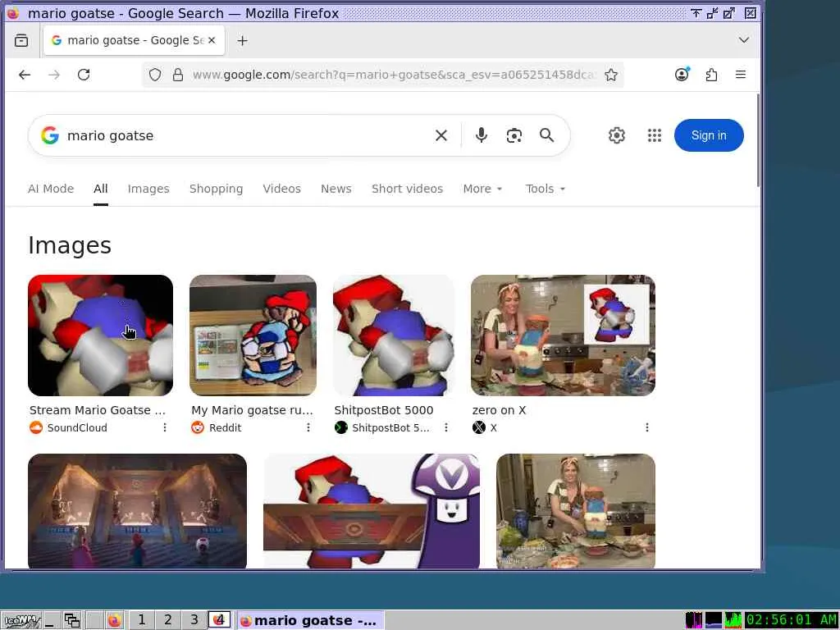Open the zero on X image thumbnail
Viewport: 840px width, 630px height.
[563, 336]
